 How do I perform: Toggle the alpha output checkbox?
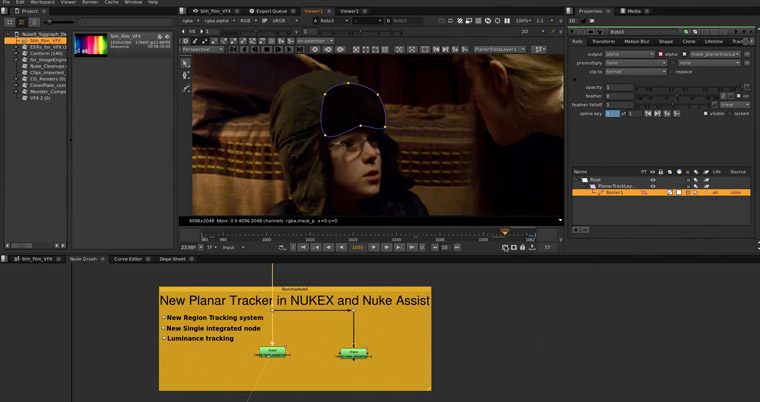click(x=660, y=54)
